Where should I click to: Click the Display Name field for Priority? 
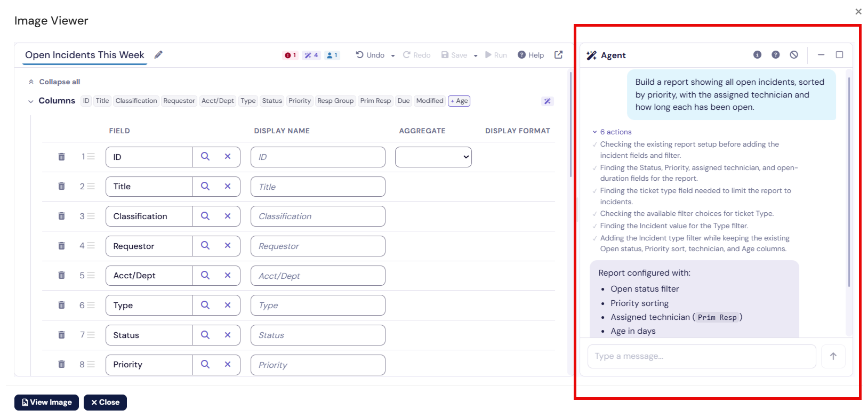(x=318, y=365)
